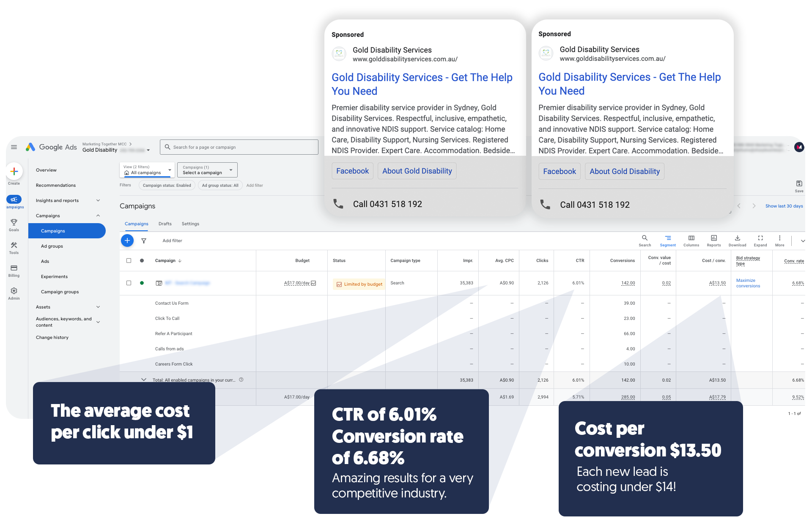Collapse the toolbar chevron beside More
Viewport: 812px width, 527px height.
point(803,241)
